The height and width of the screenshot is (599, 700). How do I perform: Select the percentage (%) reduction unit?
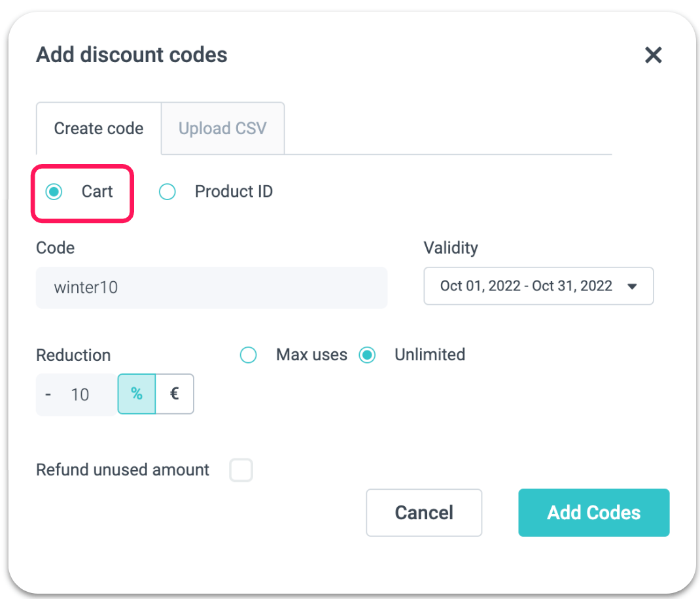pos(136,394)
